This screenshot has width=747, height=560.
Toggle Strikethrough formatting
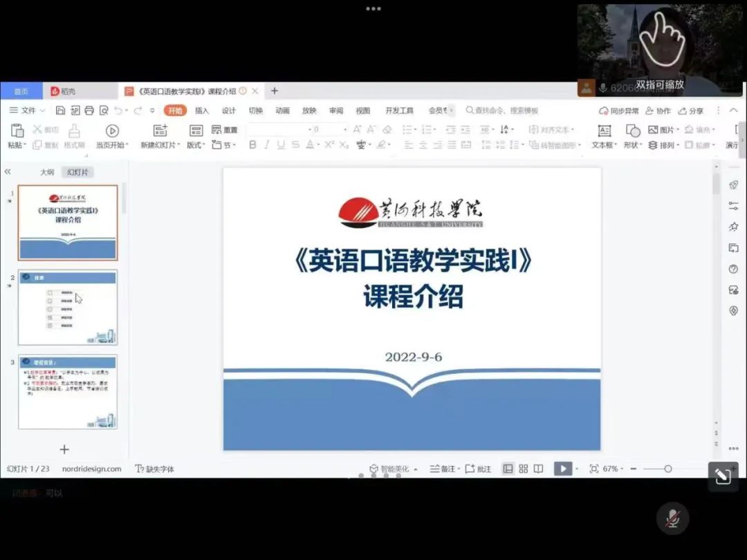(x=296, y=144)
